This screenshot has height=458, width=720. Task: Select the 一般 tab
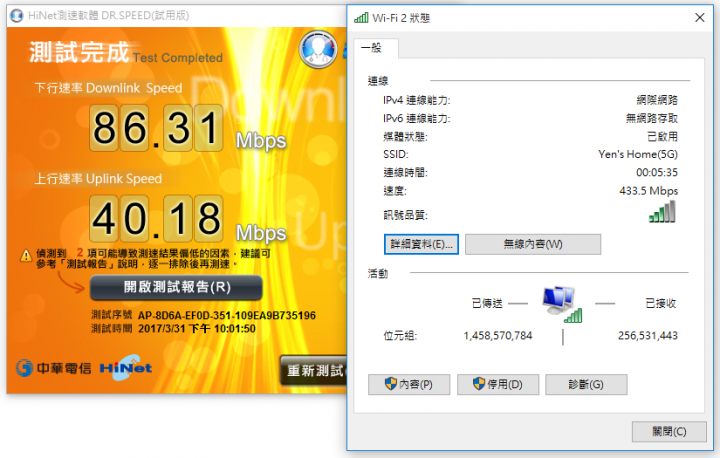click(375, 48)
